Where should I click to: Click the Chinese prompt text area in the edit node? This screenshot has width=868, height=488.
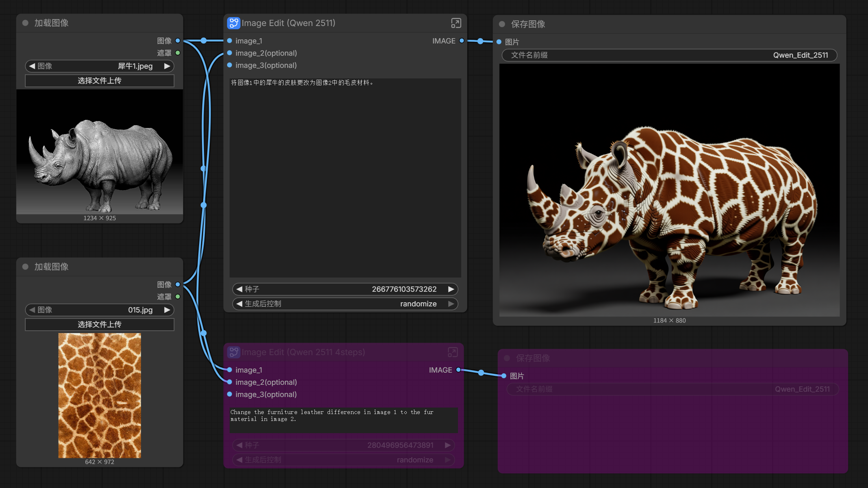pyautogui.click(x=345, y=178)
